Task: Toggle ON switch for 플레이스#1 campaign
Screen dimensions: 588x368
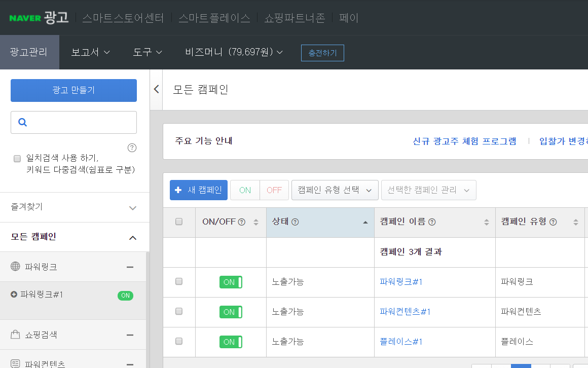Action: coord(231,342)
